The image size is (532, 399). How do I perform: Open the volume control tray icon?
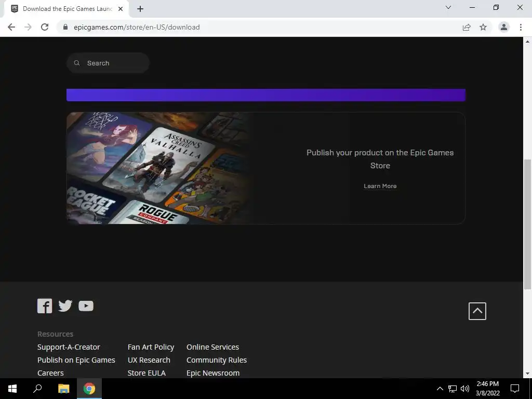click(x=465, y=389)
